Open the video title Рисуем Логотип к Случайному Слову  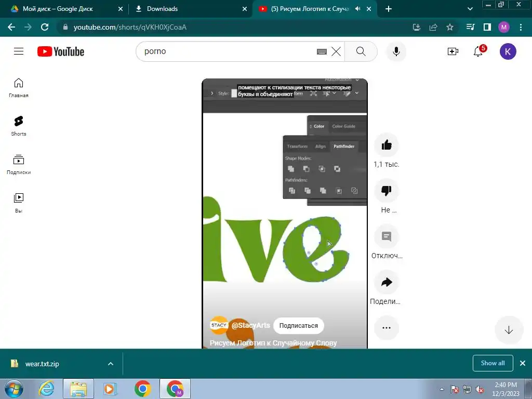(x=273, y=343)
